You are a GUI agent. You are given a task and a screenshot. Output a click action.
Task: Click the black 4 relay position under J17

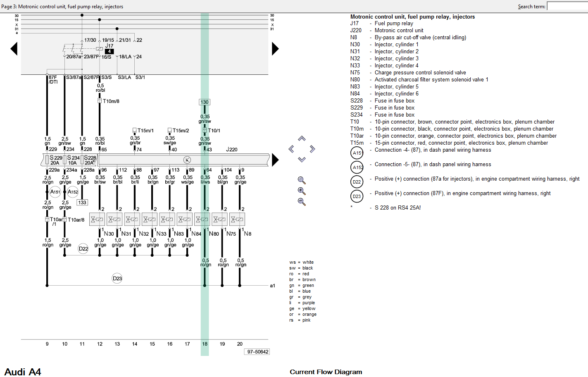(109, 52)
